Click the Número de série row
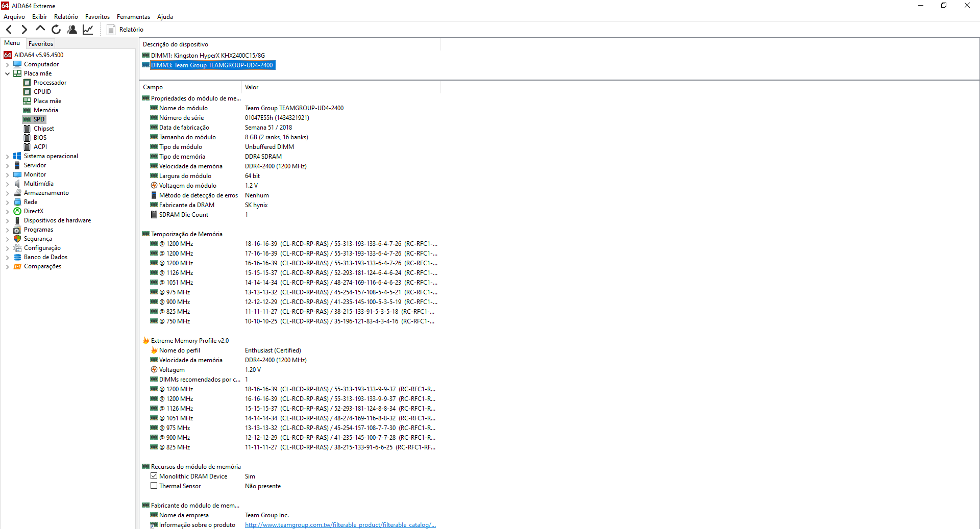This screenshot has width=980, height=529. click(290, 118)
